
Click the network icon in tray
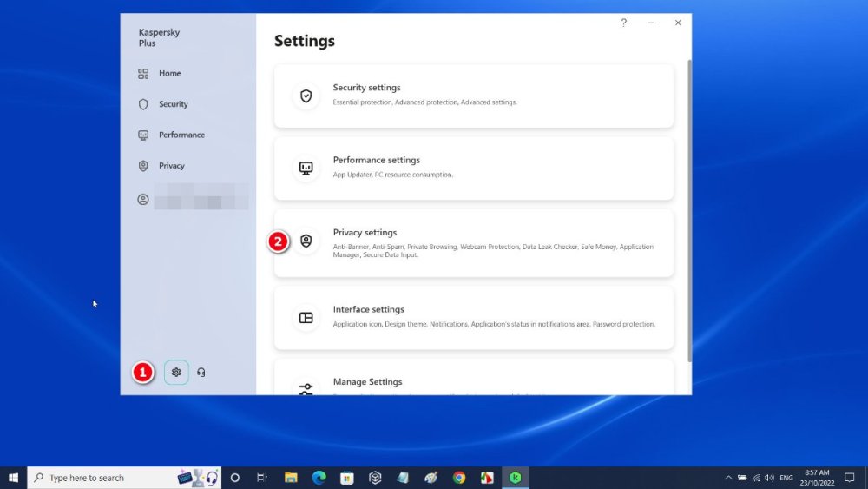756,478
